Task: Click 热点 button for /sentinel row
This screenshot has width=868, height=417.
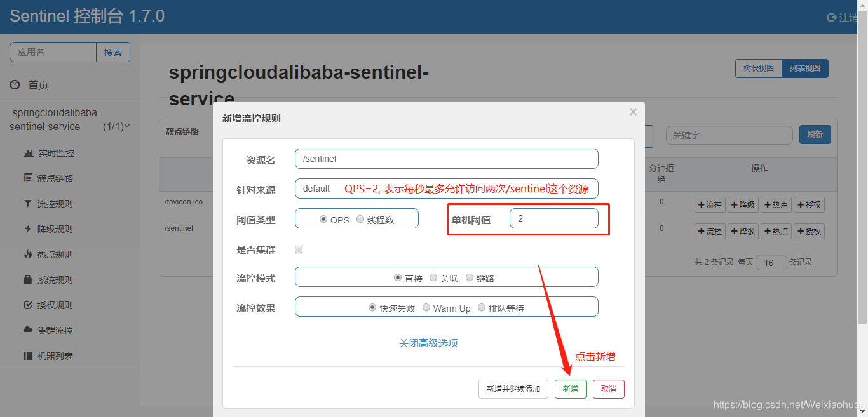Action: point(776,231)
